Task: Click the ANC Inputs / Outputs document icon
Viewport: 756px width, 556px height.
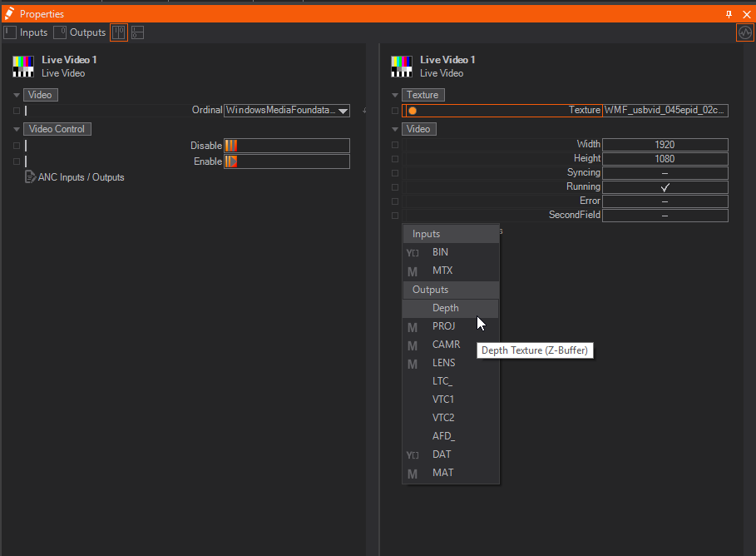Action: [x=31, y=176]
